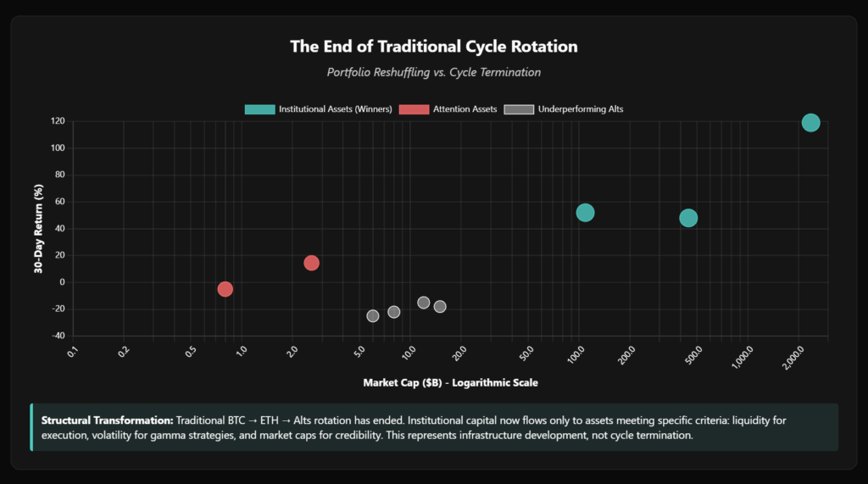
Task: Click the teal Institutional Assets legend swatch
Action: 259,108
